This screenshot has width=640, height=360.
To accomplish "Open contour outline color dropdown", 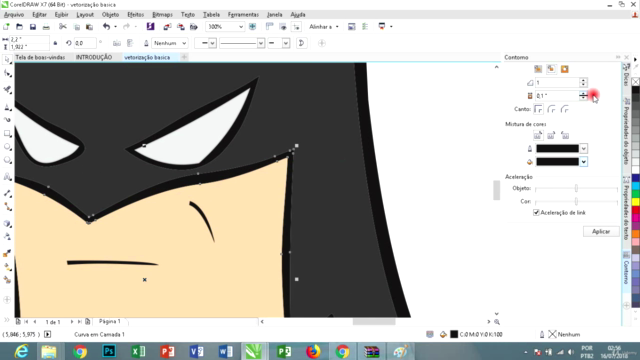I will 584,149.
